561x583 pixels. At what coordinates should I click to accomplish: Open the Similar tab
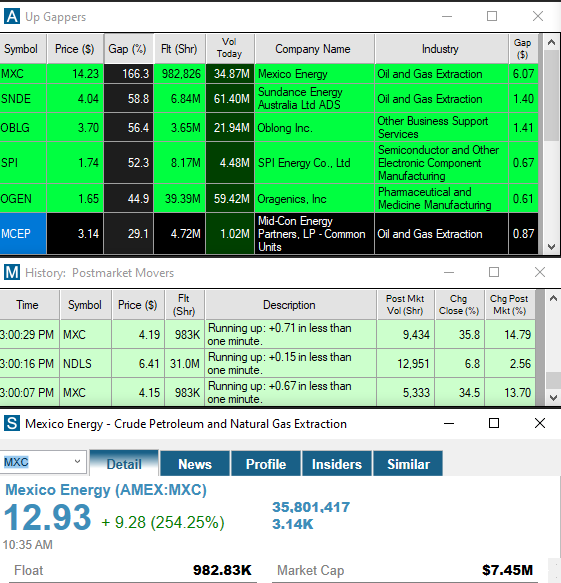(x=408, y=463)
